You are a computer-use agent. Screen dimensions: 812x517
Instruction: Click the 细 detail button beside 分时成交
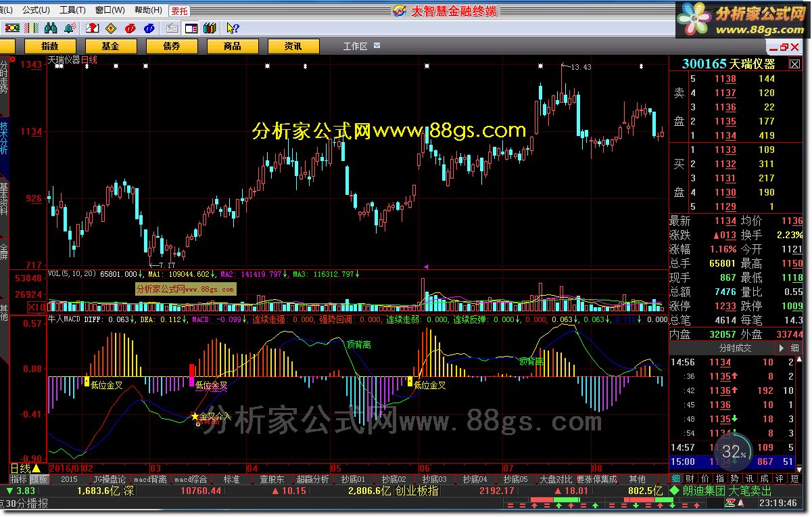[795, 348]
